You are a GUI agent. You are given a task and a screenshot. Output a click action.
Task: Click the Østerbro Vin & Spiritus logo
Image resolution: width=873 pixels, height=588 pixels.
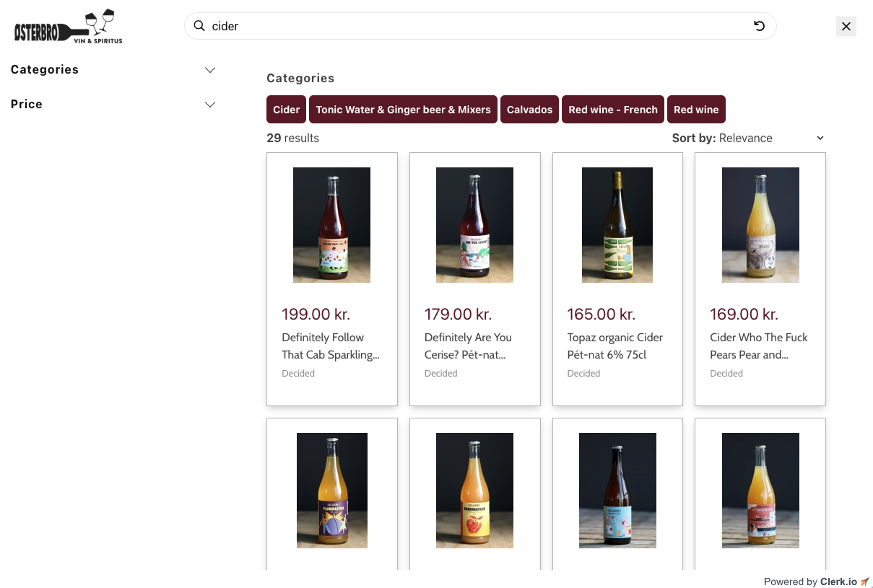(x=69, y=27)
